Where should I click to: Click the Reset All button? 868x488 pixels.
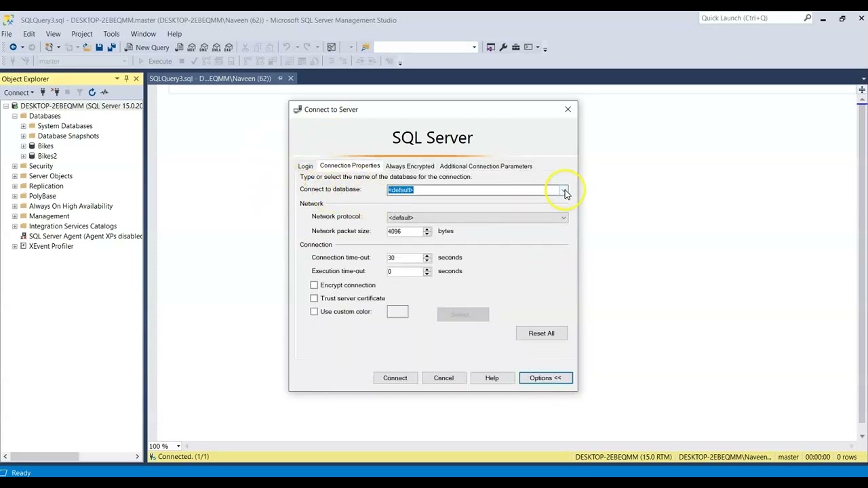(x=541, y=333)
